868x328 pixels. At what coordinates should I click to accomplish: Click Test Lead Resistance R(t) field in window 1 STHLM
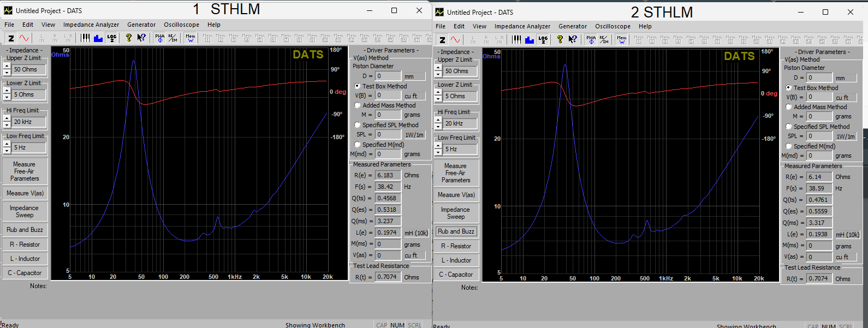click(388, 277)
